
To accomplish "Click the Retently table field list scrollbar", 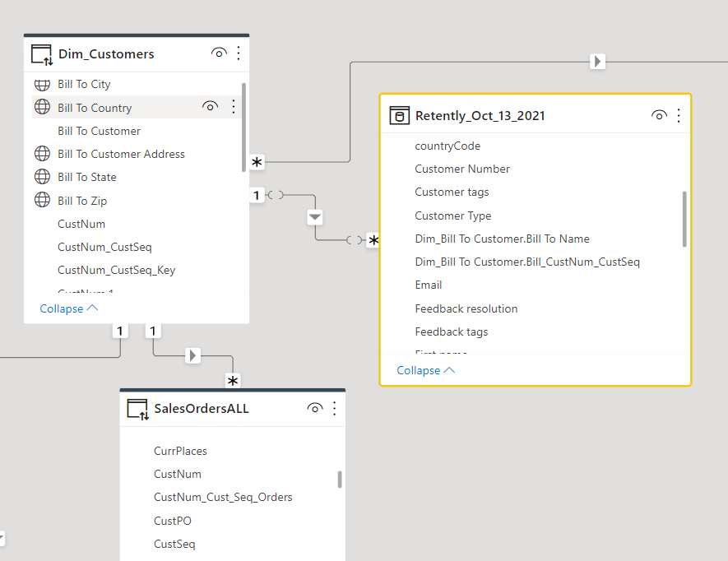I will (x=684, y=219).
